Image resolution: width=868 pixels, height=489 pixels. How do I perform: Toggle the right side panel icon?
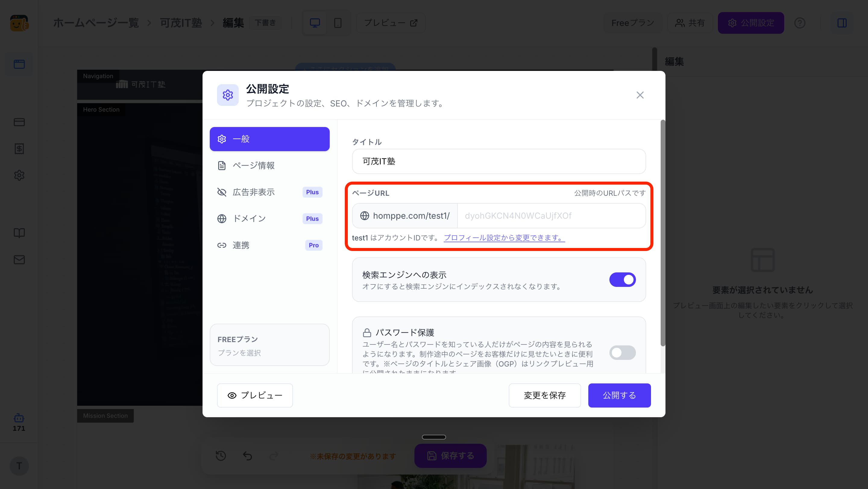click(842, 23)
